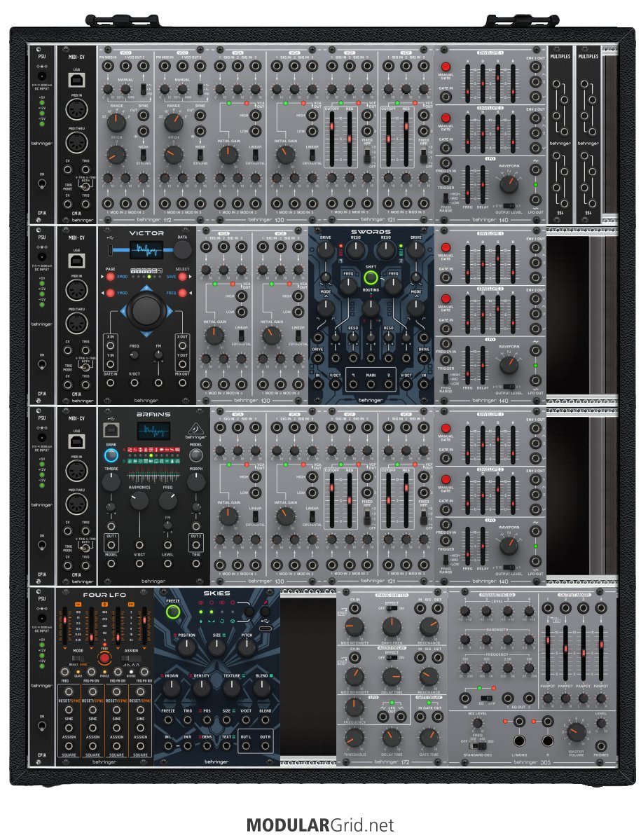Click the Victor joystick center

(x=146, y=310)
